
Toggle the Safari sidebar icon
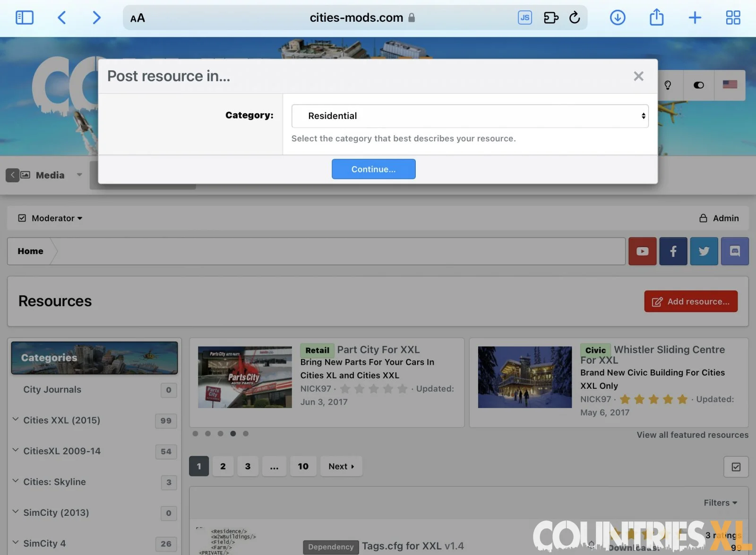25,18
